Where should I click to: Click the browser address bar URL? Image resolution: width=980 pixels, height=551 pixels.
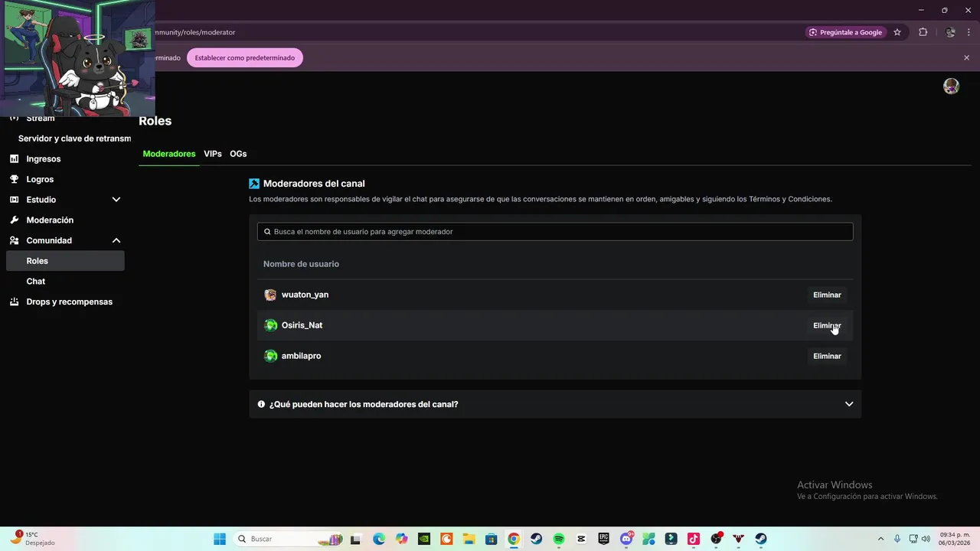[x=194, y=32]
